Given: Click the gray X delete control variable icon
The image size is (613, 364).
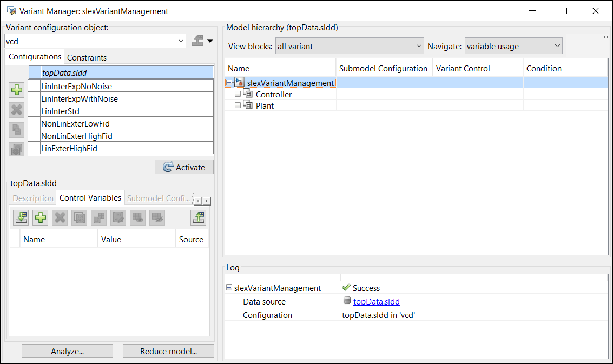Looking at the screenshot, I should click(60, 217).
